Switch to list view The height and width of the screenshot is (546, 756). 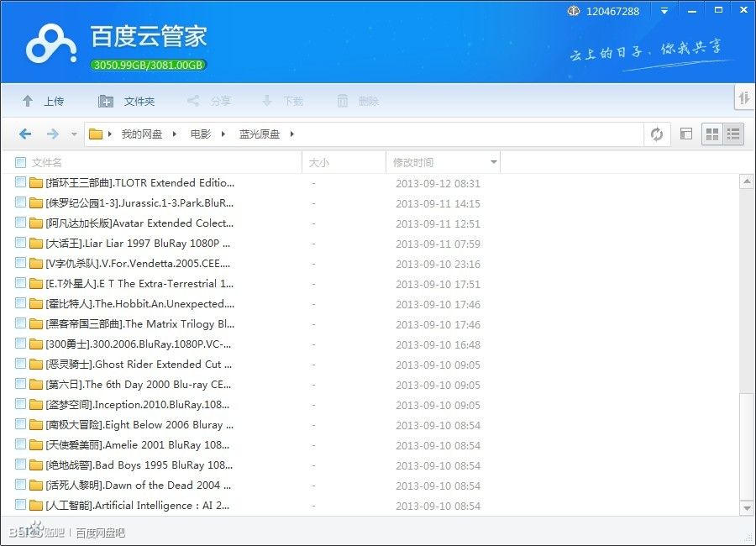[x=733, y=134]
